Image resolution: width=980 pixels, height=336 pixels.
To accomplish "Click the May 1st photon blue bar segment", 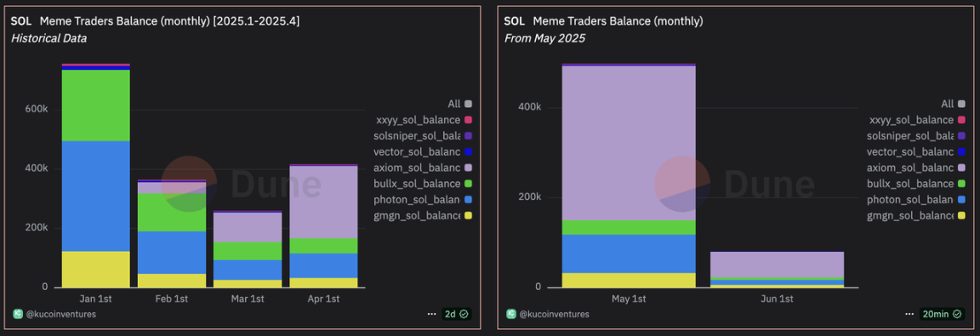I will [629, 253].
